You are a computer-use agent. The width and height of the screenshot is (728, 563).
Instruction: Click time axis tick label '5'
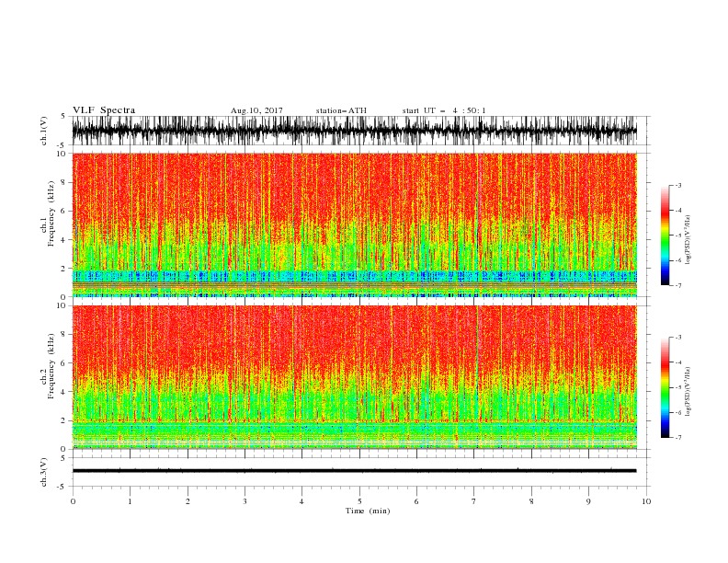tap(359, 501)
